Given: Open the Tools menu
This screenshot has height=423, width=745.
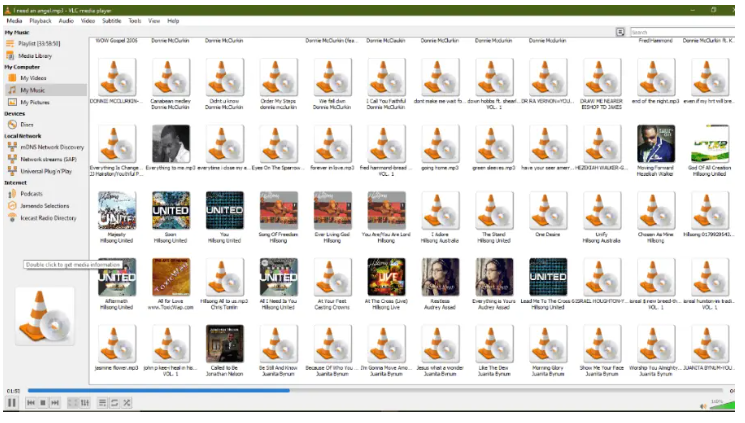Looking at the screenshot, I should [135, 21].
